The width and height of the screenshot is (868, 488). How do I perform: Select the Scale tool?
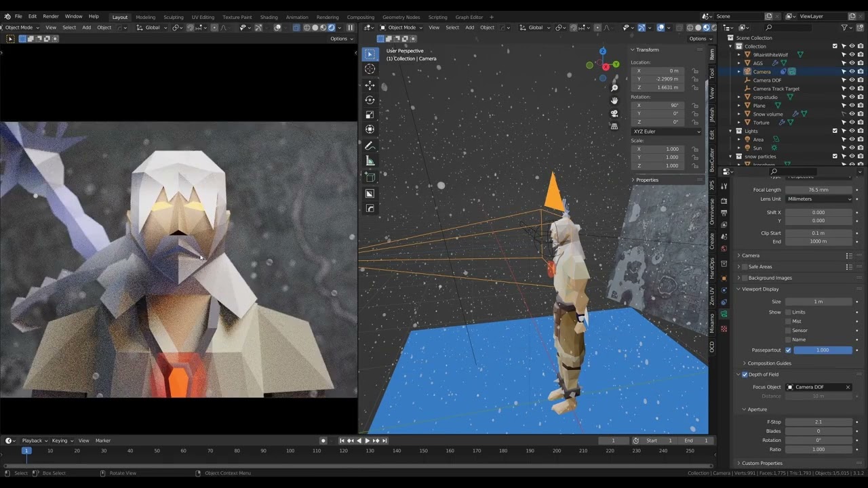click(370, 115)
